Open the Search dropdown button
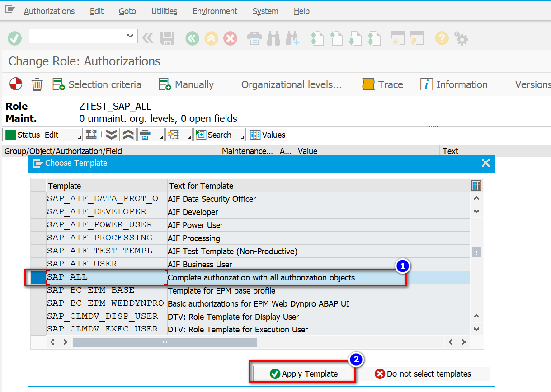This screenshot has width=551, height=392. [x=220, y=135]
